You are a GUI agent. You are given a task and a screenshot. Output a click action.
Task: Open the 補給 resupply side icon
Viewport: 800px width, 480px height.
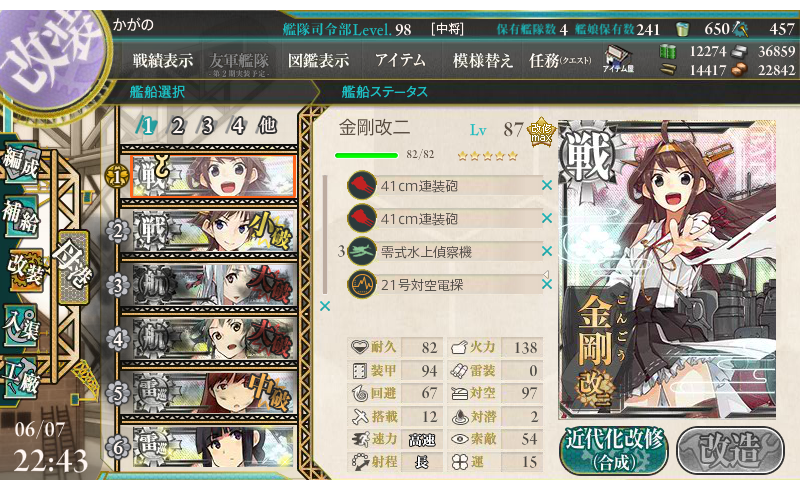point(20,216)
